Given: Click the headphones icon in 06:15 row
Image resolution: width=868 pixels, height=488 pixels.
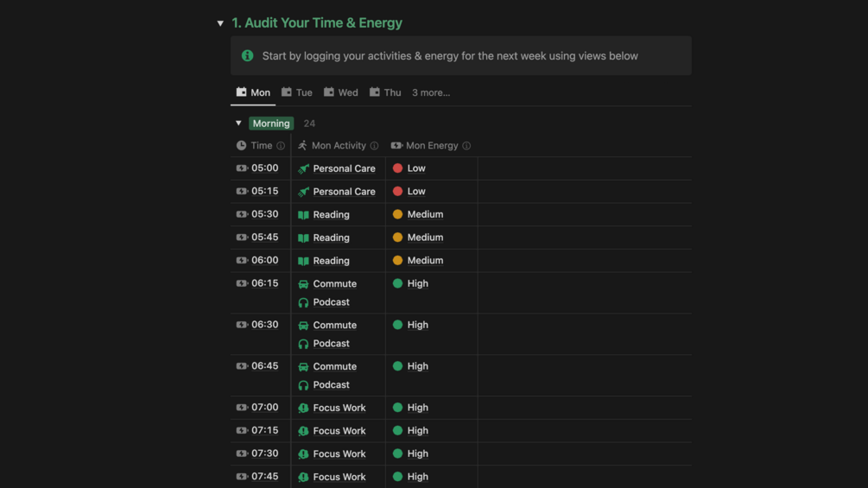Looking at the screenshot, I should 303,302.
